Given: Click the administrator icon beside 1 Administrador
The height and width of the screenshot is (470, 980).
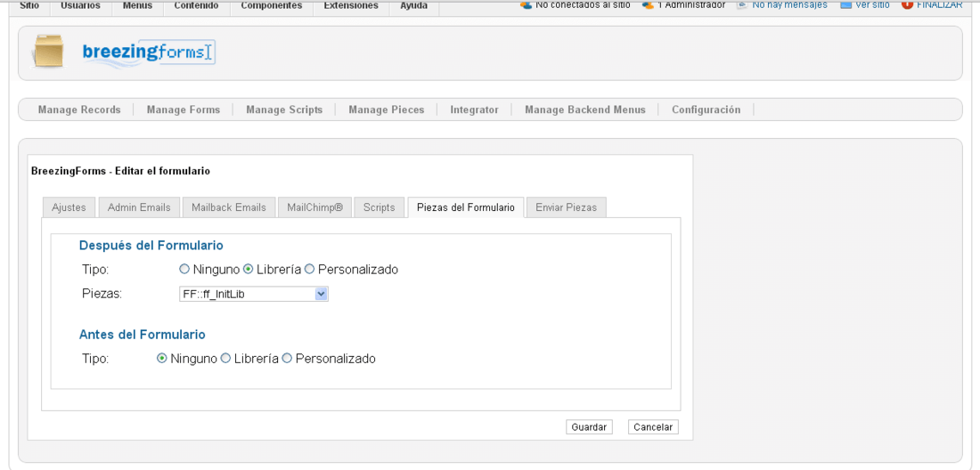Looking at the screenshot, I should (648, 4).
